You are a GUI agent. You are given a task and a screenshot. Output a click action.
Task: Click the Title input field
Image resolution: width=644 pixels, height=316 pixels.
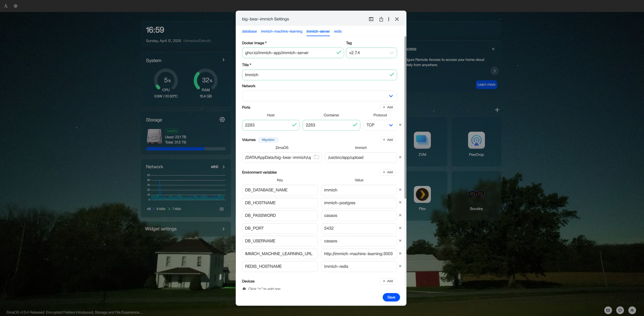point(315,75)
